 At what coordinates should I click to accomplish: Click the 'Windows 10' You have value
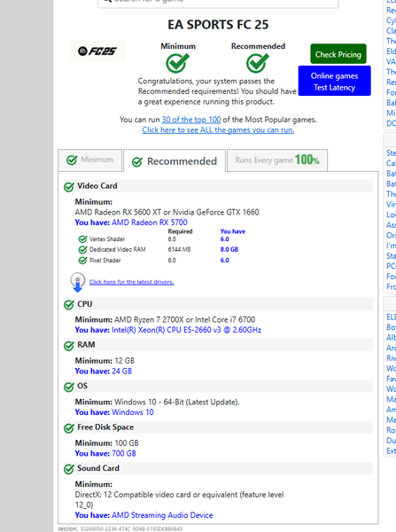pyautogui.click(x=133, y=412)
